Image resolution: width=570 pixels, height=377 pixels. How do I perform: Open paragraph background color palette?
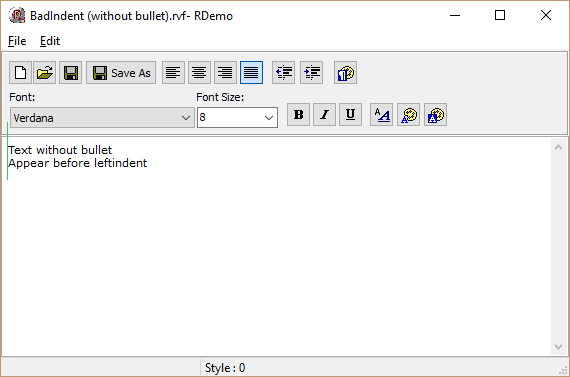(345, 73)
